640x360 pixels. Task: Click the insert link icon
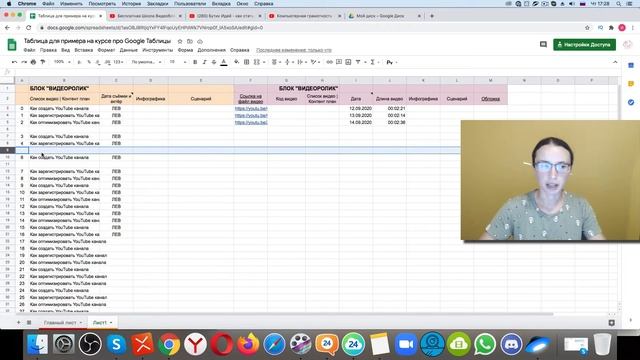coord(329,62)
